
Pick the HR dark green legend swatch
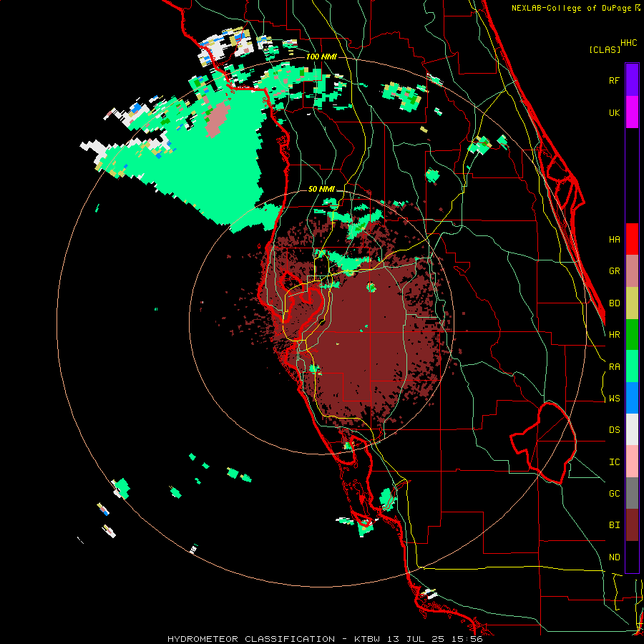click(632, 335)
